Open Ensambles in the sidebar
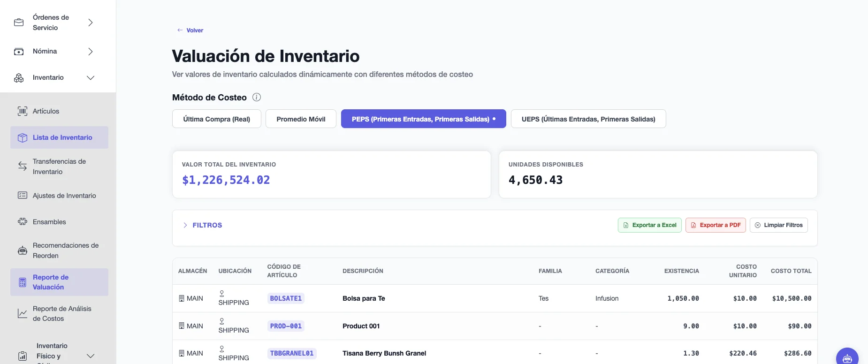 [x=59, y=222]
